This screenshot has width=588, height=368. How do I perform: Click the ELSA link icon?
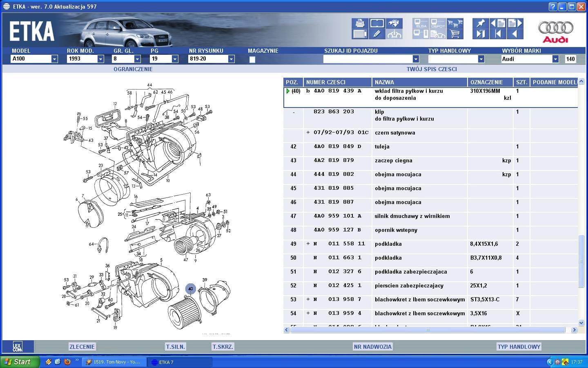coord(421,23)
